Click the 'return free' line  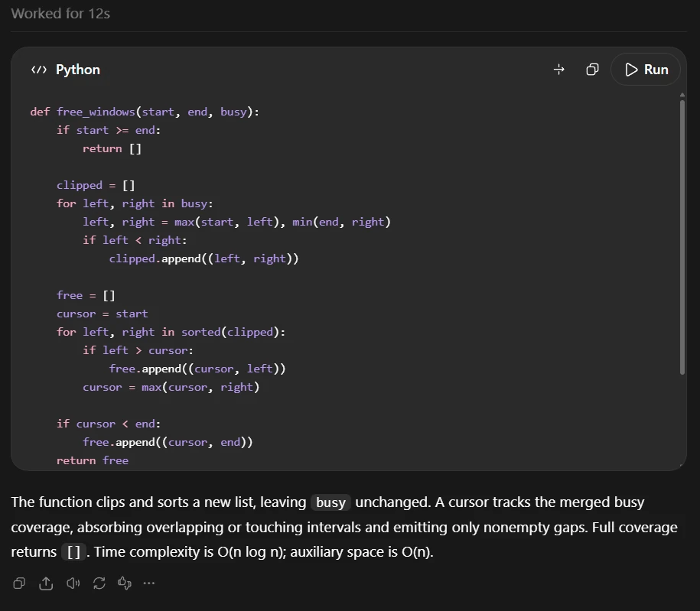(93, 460)
